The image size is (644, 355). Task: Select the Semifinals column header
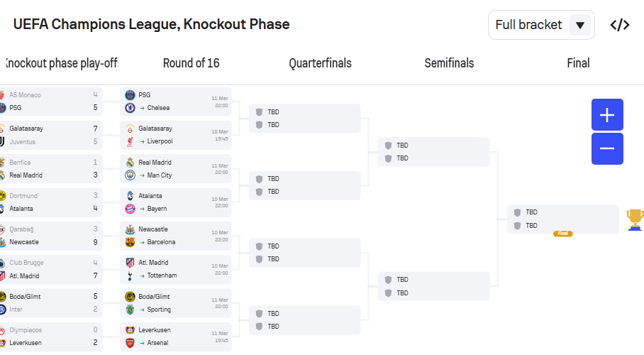[449, 63]
